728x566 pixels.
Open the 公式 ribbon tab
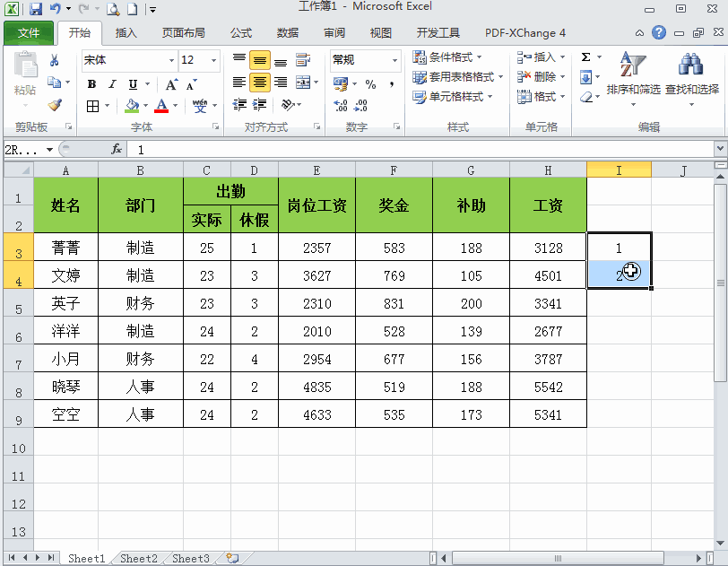pos(240,33)
